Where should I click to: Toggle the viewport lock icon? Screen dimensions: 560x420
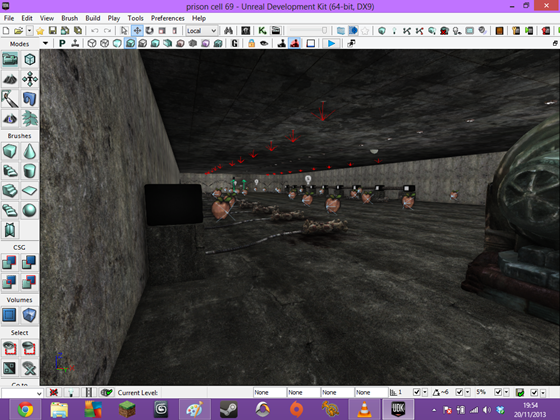(251, 44)
